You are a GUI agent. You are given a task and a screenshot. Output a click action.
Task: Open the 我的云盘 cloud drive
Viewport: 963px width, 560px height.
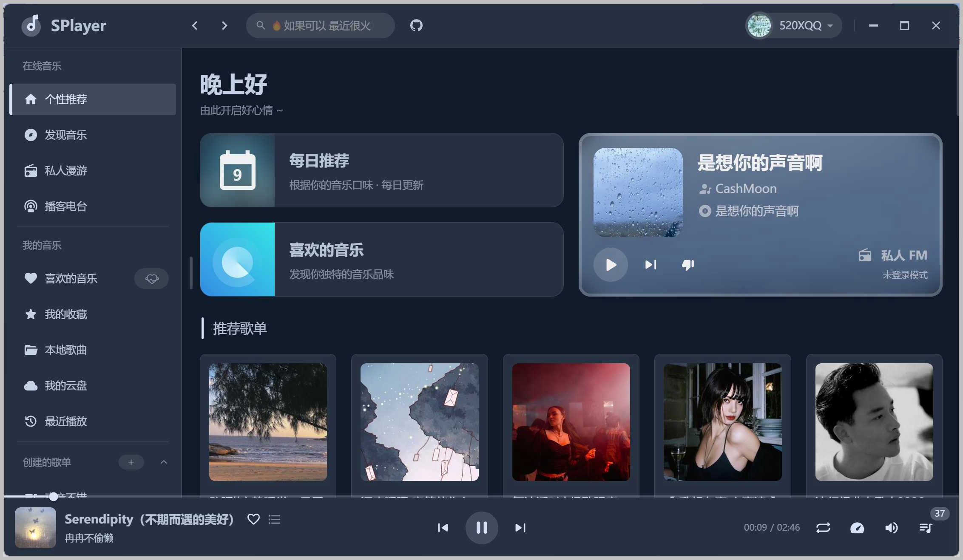pyautogui.click(x=66, y=385)
